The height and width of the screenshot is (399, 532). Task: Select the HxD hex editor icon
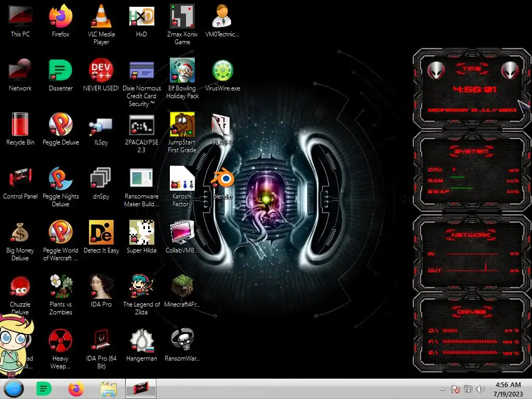pos(141,21)
